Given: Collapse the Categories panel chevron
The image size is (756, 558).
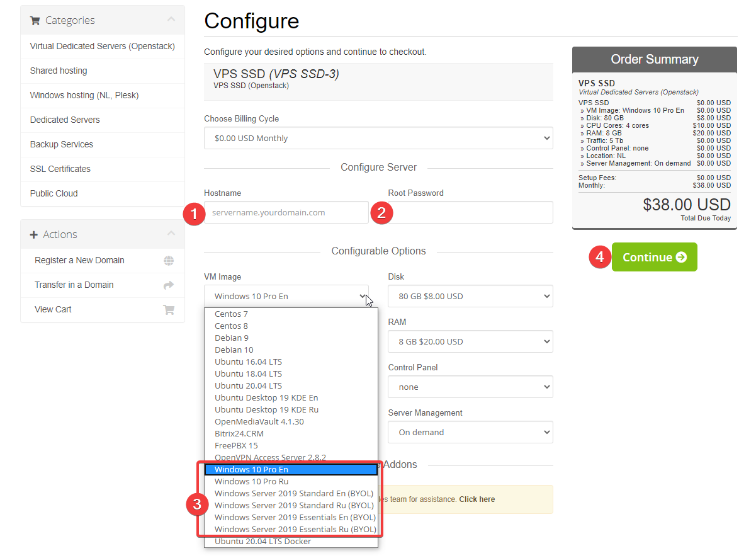Looking at the screenshot, I should pyautogui.click(x=171, y=20).
